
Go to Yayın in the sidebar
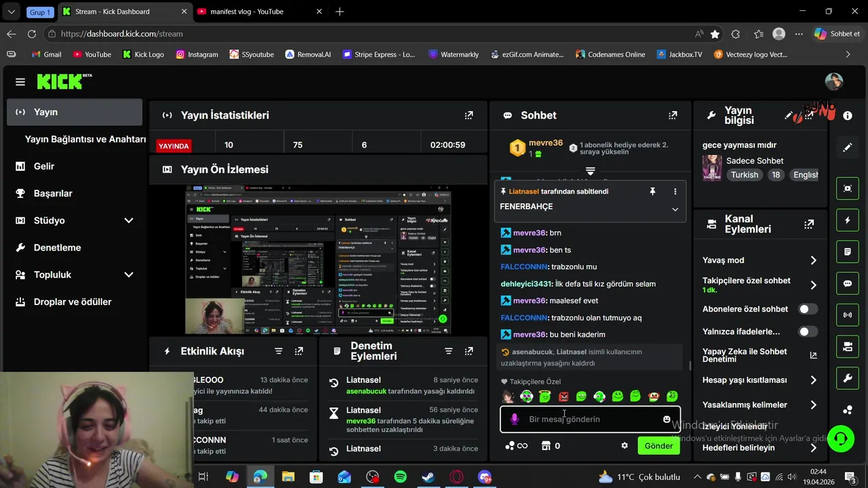click(75, 112)
